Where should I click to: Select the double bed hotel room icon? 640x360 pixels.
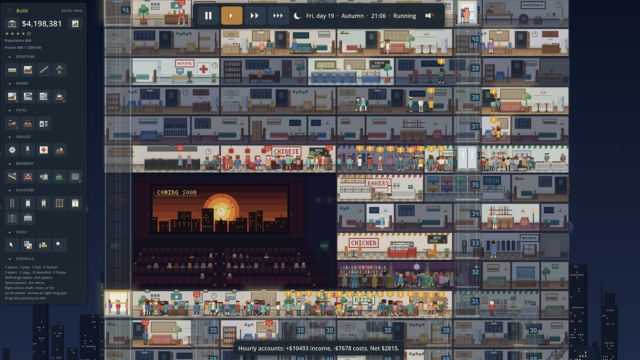click(x=28, y=123)
